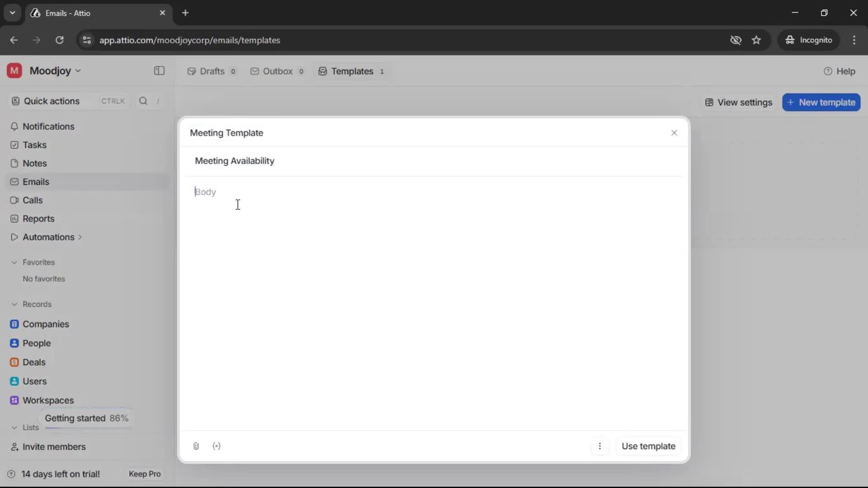Click the New template button
This screenshot has height=488, width=868.
(821, 102)
